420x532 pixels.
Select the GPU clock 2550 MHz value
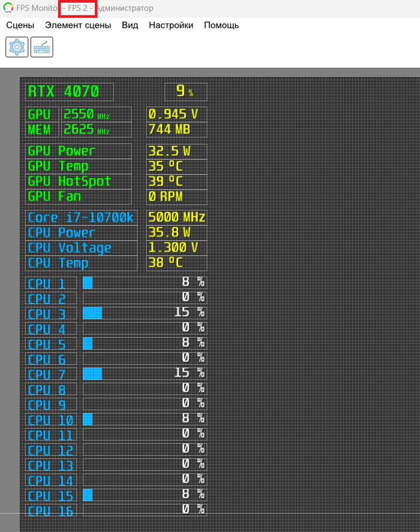coord(96,114)
